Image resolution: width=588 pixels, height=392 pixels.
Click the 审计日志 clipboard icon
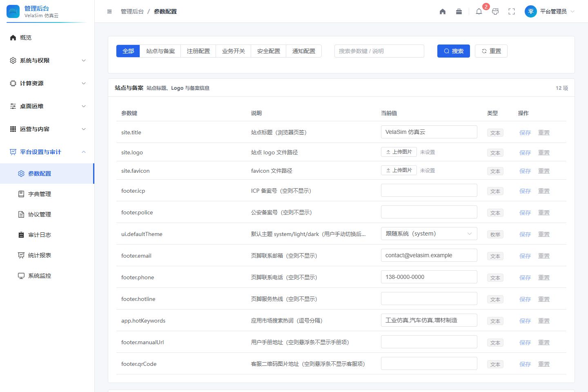[21, 235]
